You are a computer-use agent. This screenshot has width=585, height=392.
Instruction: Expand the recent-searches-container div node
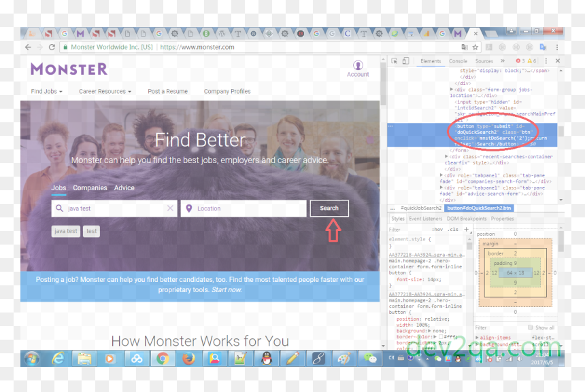click(446, 156)
